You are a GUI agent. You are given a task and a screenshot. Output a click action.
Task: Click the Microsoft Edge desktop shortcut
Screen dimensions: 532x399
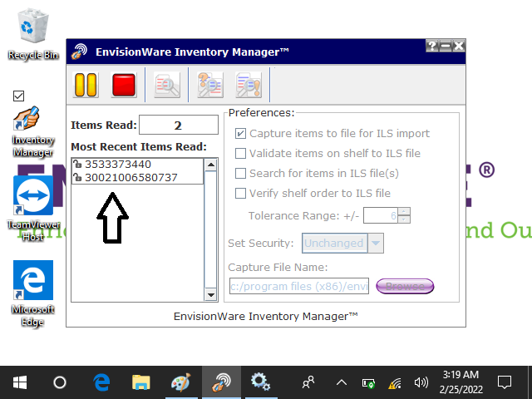[33, 293]
